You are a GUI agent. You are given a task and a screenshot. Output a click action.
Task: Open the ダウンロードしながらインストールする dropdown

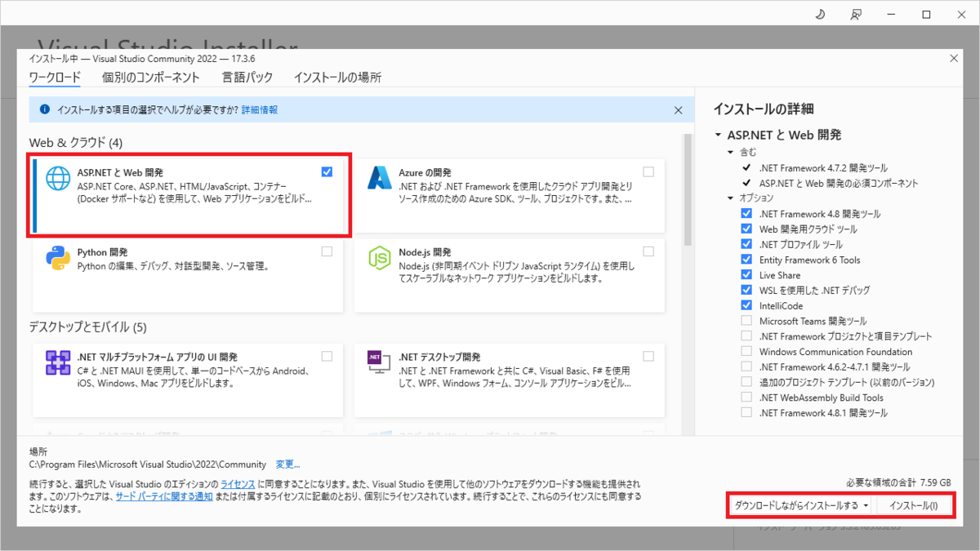click(x=800, y=505)
